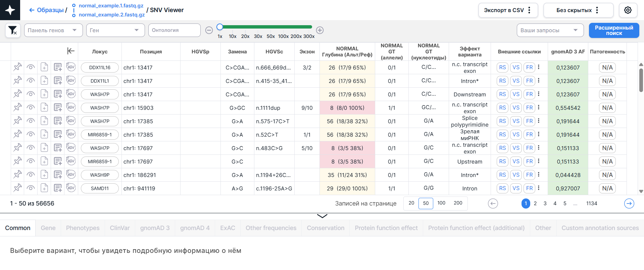Add note icon for chr1: 15903 row

click(x=58, y=107)
